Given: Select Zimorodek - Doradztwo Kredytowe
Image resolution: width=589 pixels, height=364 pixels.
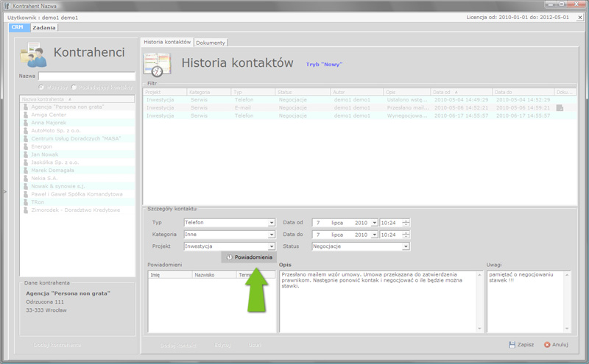Looking at the screenshot, I should pos(77,210).
